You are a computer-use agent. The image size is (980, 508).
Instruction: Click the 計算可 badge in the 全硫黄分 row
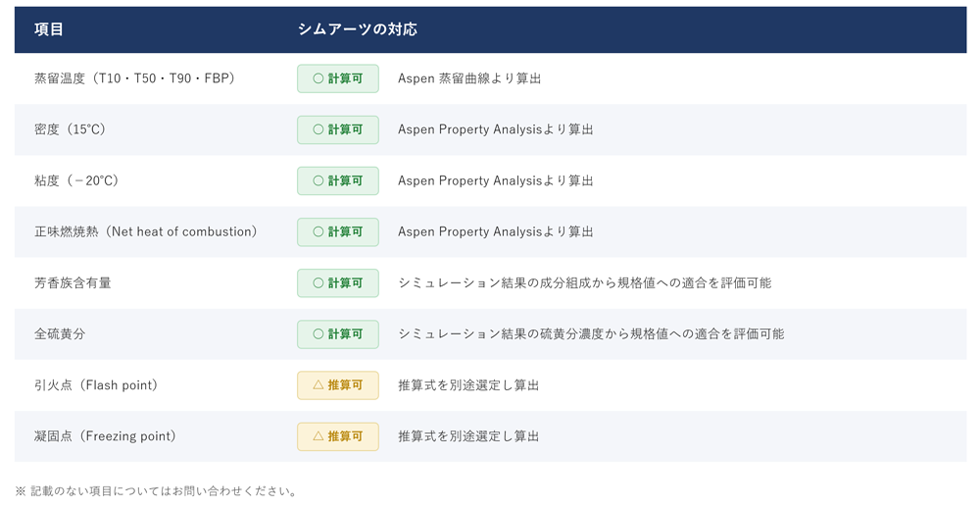(337, 334)
